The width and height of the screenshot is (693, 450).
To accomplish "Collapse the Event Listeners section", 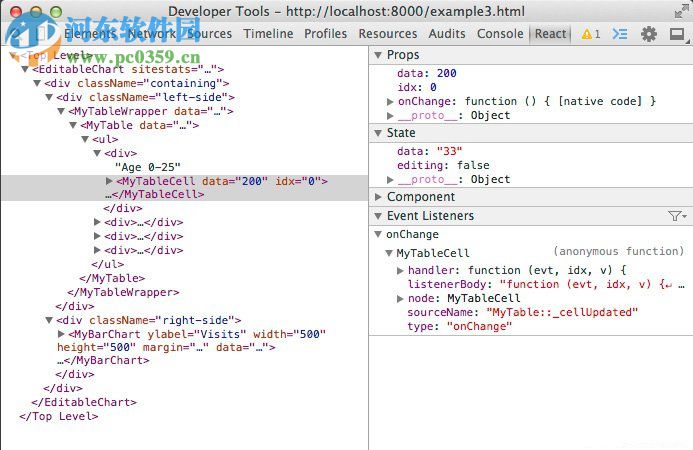I will 378,216.
